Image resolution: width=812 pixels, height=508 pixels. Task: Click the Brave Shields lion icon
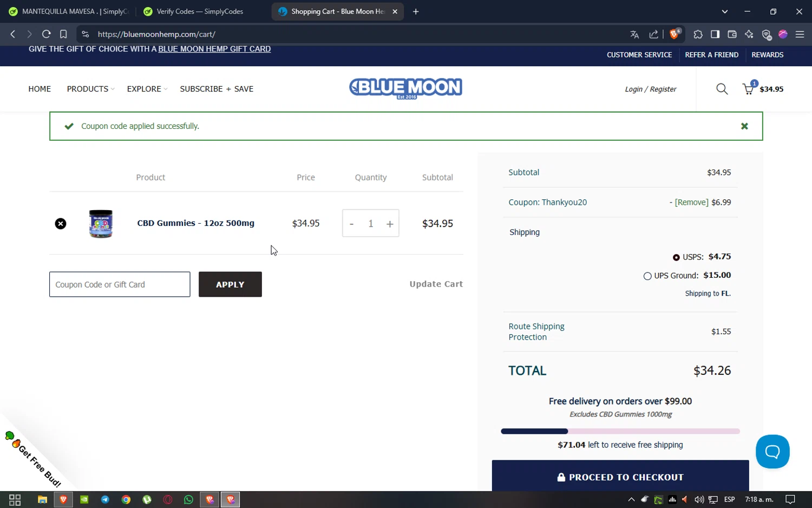click(x=675, y=34)
